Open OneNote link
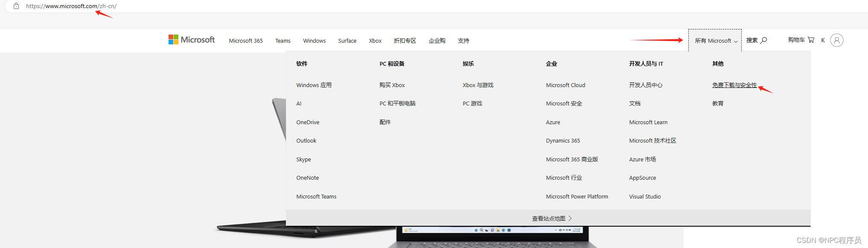 point(307,178)
